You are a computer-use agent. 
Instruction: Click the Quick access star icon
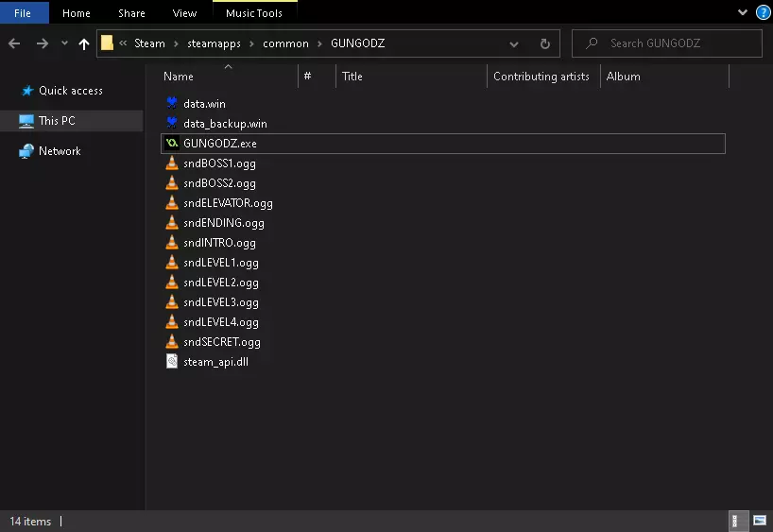27,91
